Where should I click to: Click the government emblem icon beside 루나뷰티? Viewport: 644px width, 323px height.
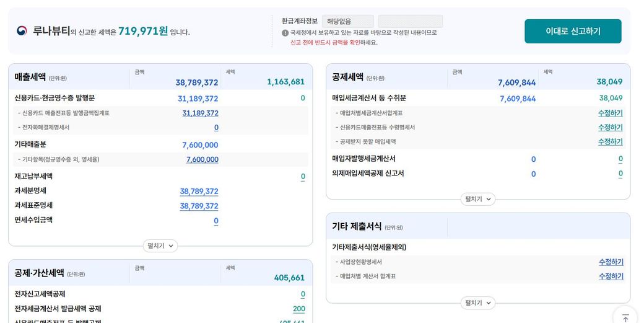(22, 31)
